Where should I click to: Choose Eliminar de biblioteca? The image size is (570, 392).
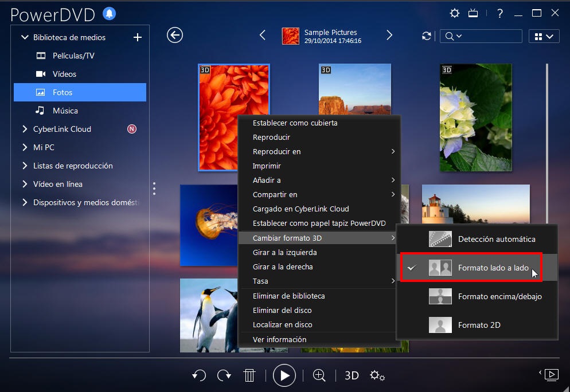coord(317,296)
